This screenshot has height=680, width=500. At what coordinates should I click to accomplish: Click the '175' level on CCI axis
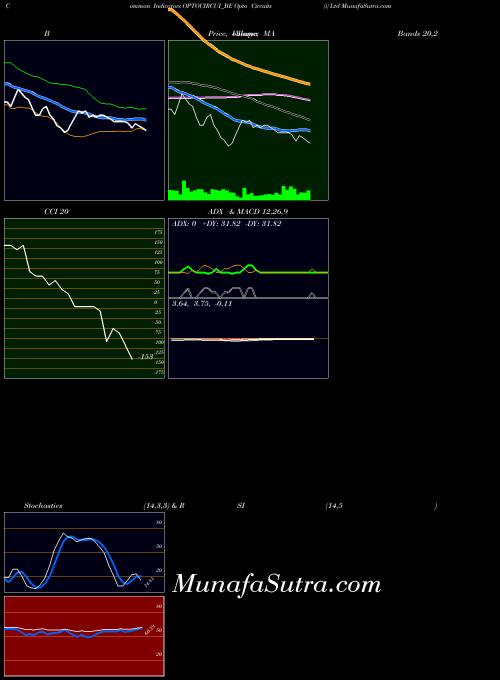[159, 232]
